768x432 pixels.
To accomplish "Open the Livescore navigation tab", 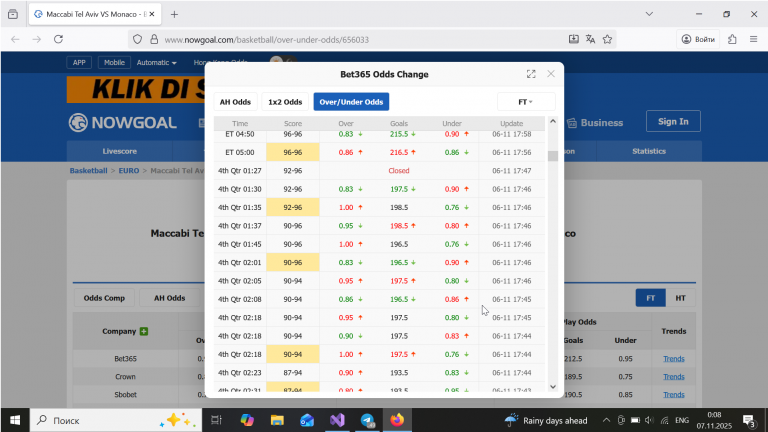I will coord(120,151).
